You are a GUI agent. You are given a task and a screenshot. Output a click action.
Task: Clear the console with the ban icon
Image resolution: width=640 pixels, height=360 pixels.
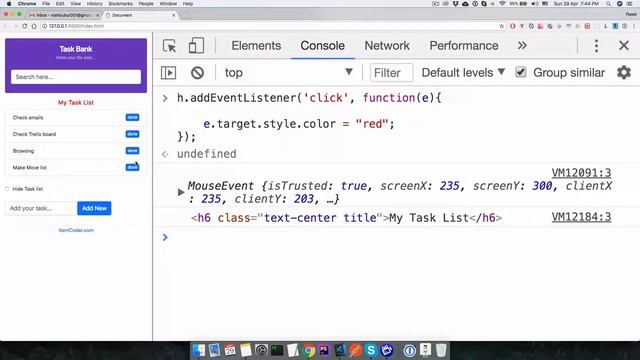click(197, 73)
